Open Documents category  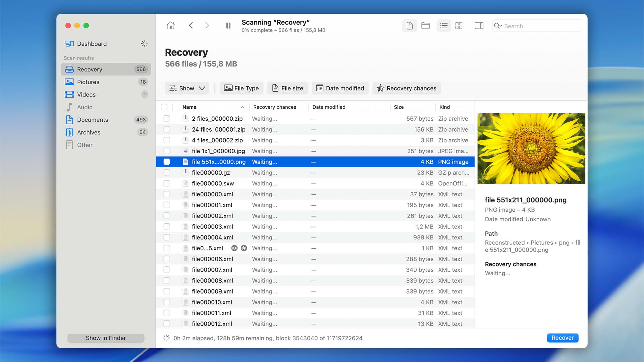(x=106, y=120)
